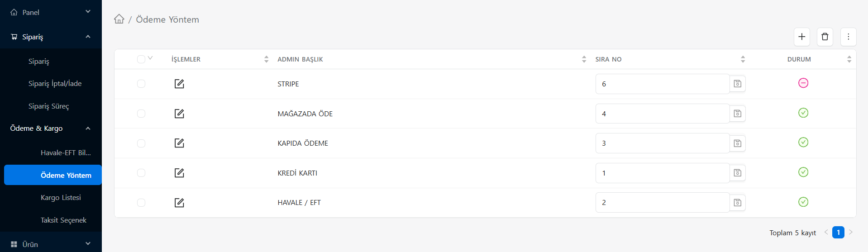The image size is (868, 252).
Task: Click the sort number field for KREDİ KARTI
Action: [x=662, y=173]
